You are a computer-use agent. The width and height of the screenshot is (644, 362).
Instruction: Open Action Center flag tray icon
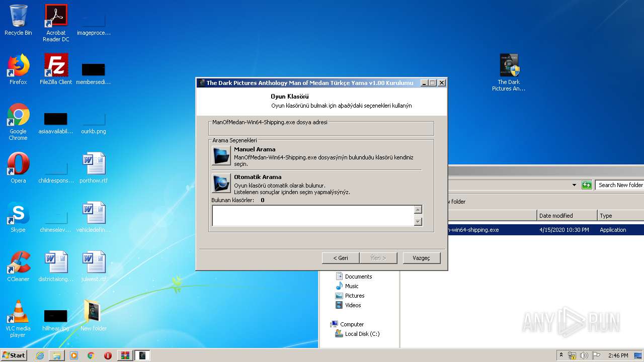pyautogui.click(x=596, y=355)
